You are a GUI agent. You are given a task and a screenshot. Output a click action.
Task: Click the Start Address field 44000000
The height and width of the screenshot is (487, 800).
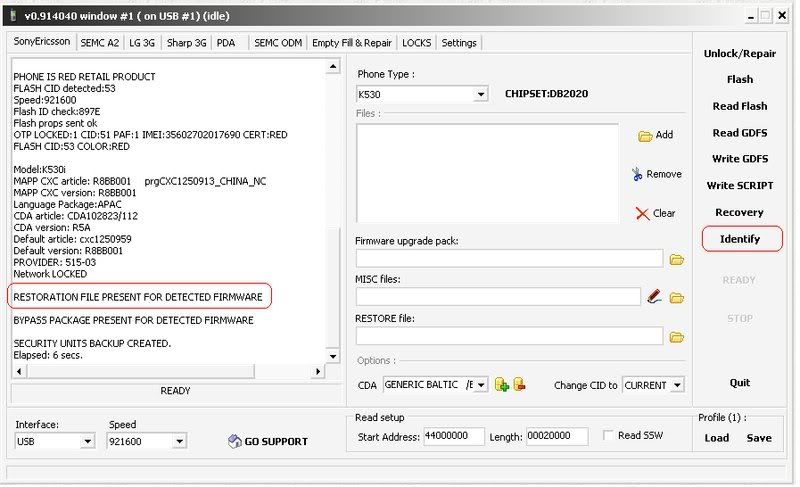[454, 436]
